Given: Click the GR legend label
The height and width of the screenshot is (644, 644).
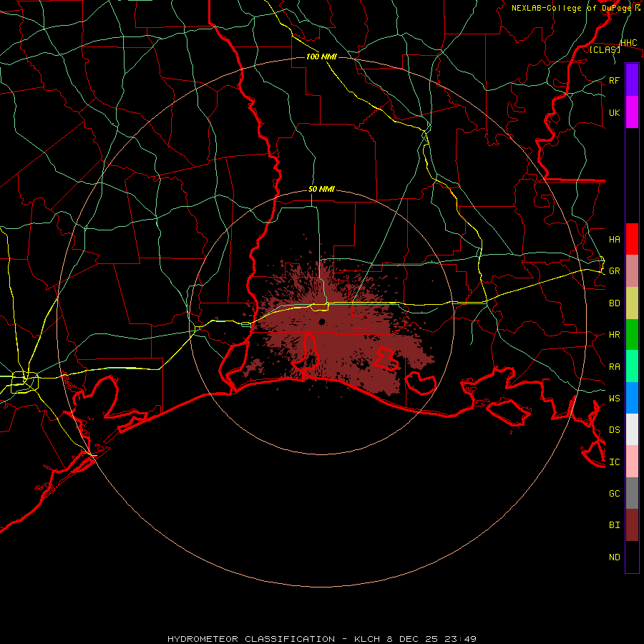Looking at the screenshot, I should [614, 271].
